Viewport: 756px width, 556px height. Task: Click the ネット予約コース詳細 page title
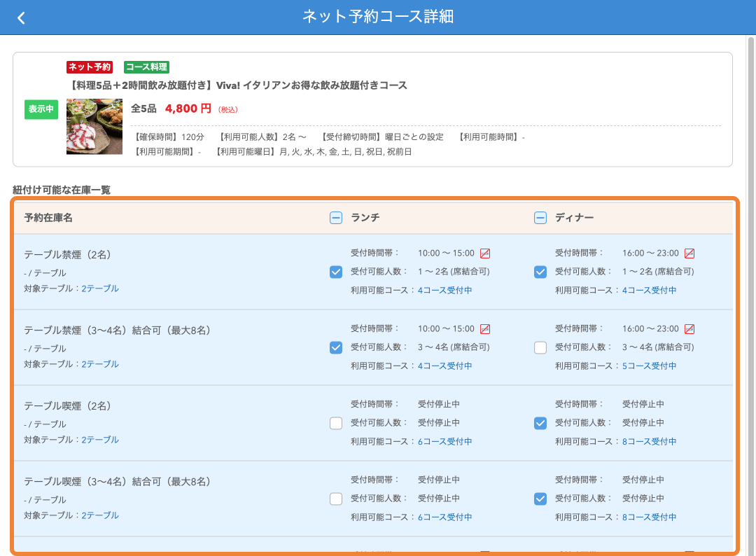(378, 17)
